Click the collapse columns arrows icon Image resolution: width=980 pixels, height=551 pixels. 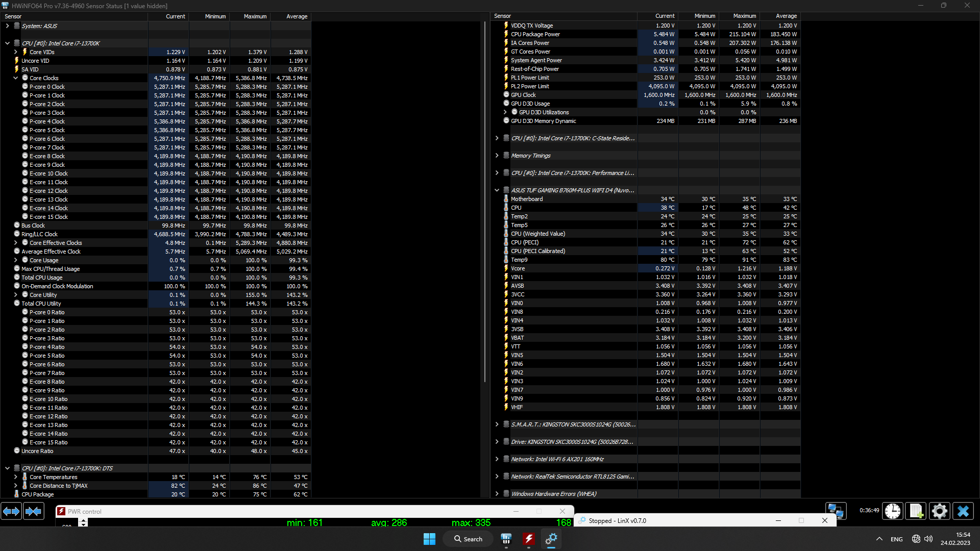[x=34, y=511]
